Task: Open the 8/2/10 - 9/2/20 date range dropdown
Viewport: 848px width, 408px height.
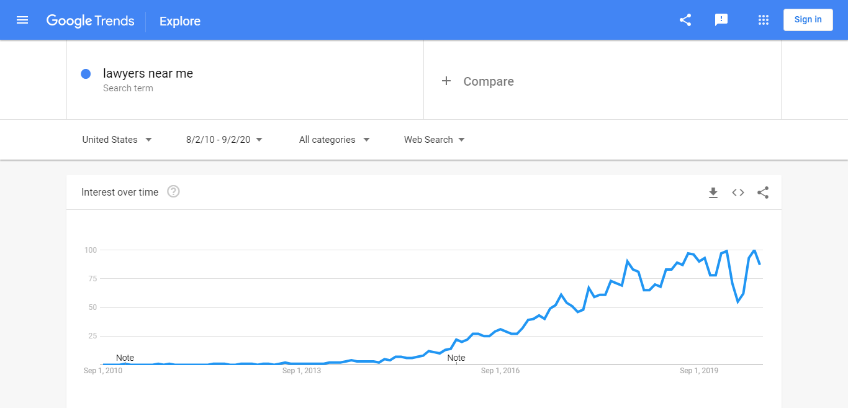Action: click(x=224, y=140)
